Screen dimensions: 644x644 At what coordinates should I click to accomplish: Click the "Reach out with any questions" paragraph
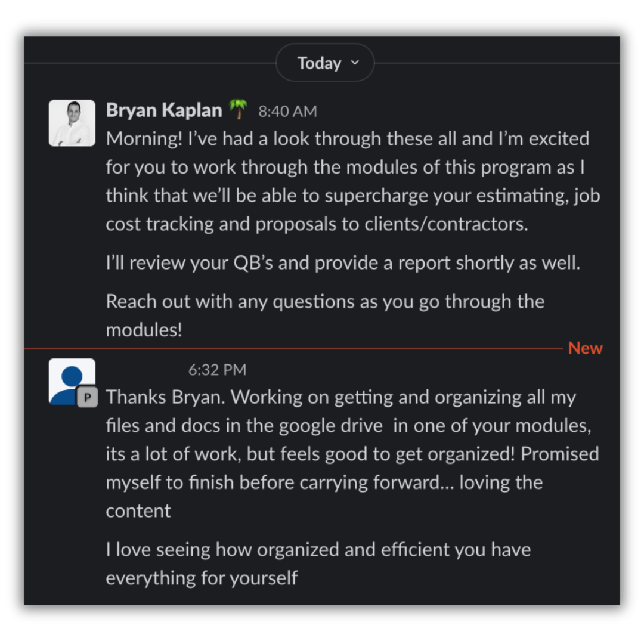pyautogui.click(x=325, y=315)
